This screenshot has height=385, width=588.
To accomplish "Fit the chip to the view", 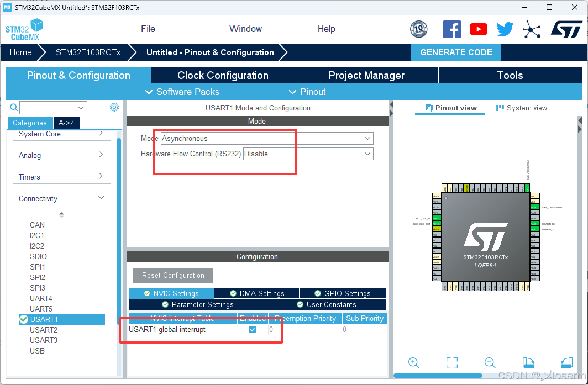I will coord(452,362).
